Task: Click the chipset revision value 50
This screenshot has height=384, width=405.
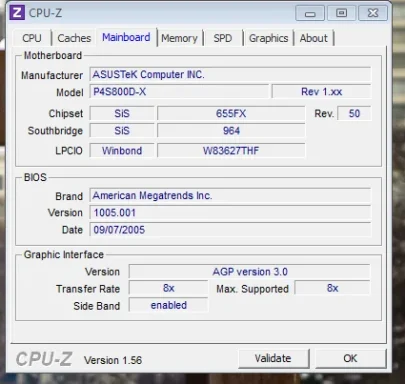Action: [x=354, y=114]
